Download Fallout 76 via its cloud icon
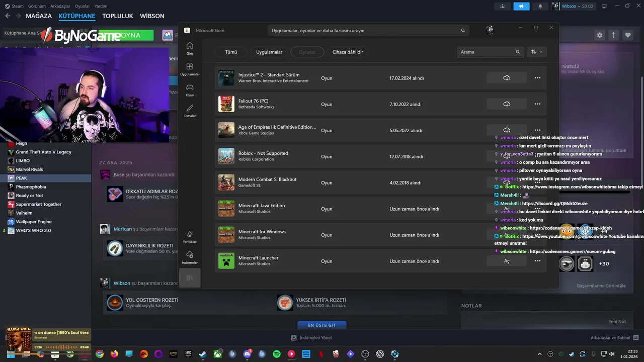644x362 pixels. point(507,104)
